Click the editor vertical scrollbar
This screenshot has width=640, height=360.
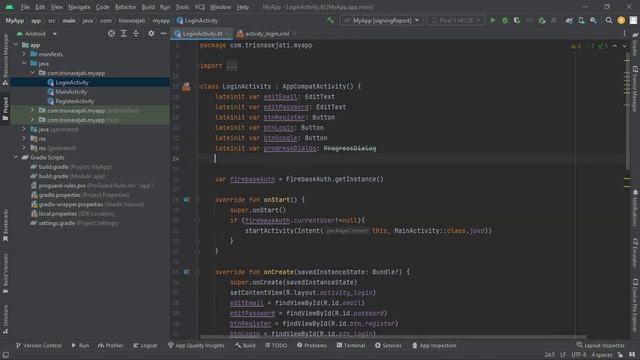(627, 112)
